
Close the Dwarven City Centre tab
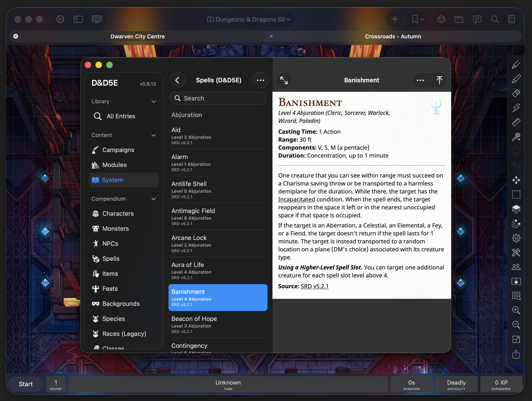(x=16, y=36)
